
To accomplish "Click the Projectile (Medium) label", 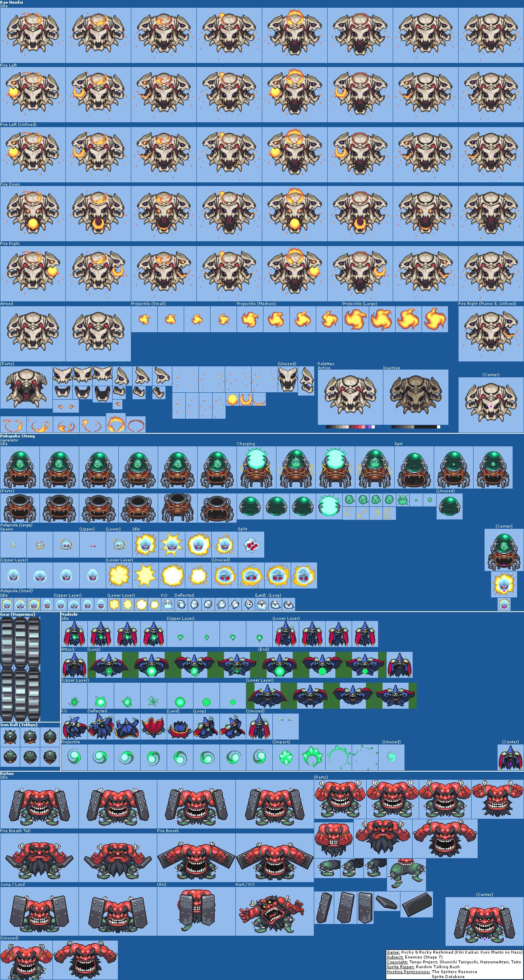I will (x=256, y=304).
